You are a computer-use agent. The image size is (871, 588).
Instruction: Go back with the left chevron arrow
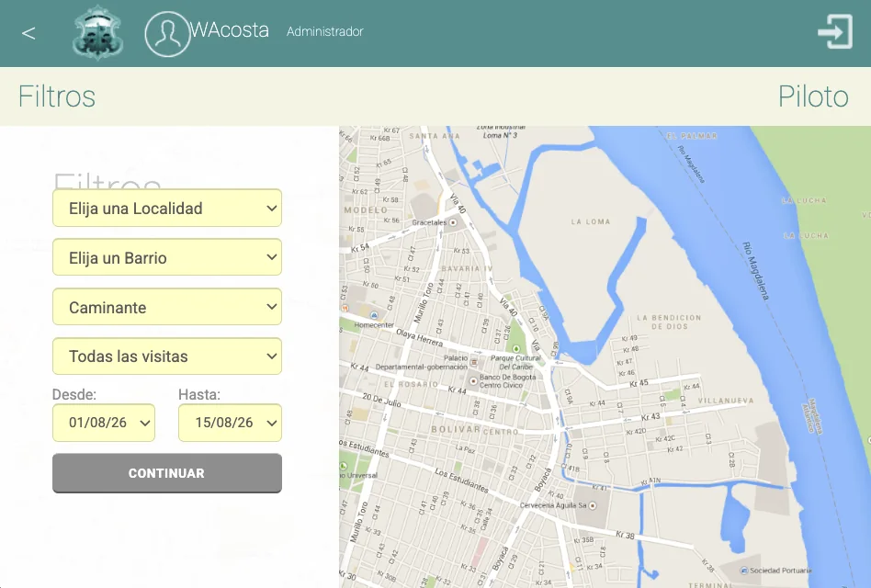pyautogui.click(x=28, y=33)
